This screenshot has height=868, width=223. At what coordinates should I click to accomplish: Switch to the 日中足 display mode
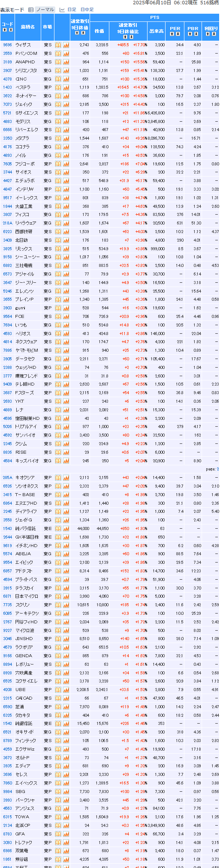[87, 9]
